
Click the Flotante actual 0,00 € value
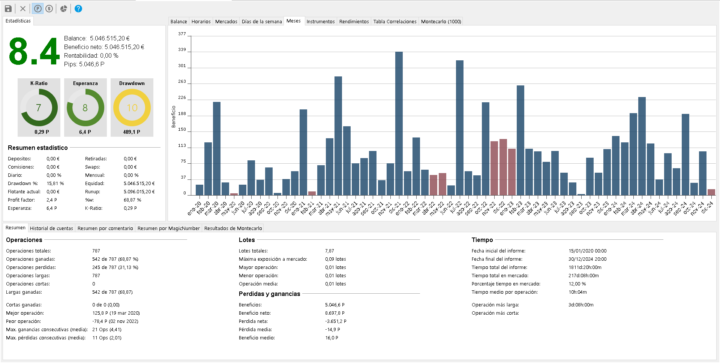(x=53, y=191)
